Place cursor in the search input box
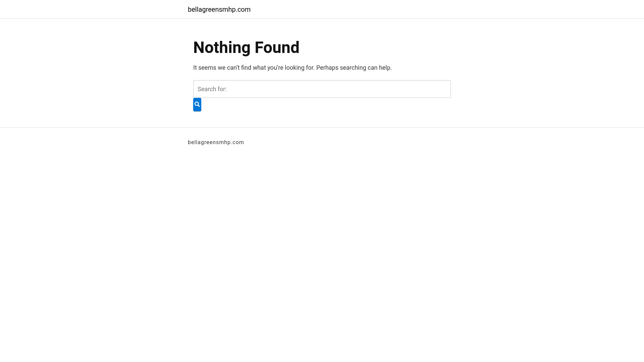The height and width of the screenshot is (362, 644). pos(322,89)
